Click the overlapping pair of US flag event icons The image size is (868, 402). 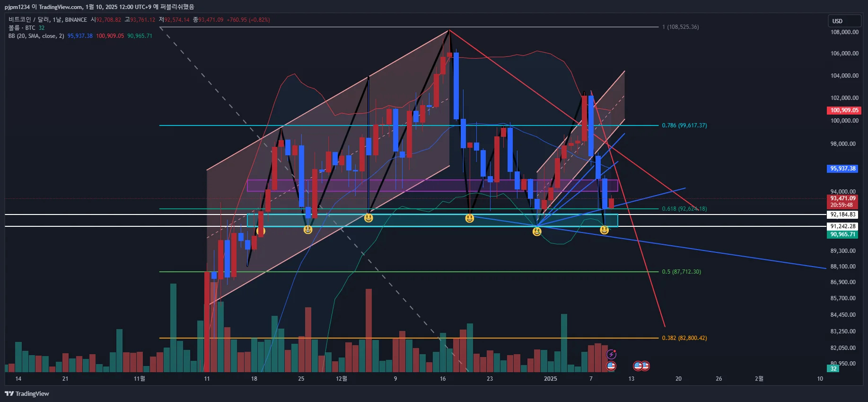[641, 366]
